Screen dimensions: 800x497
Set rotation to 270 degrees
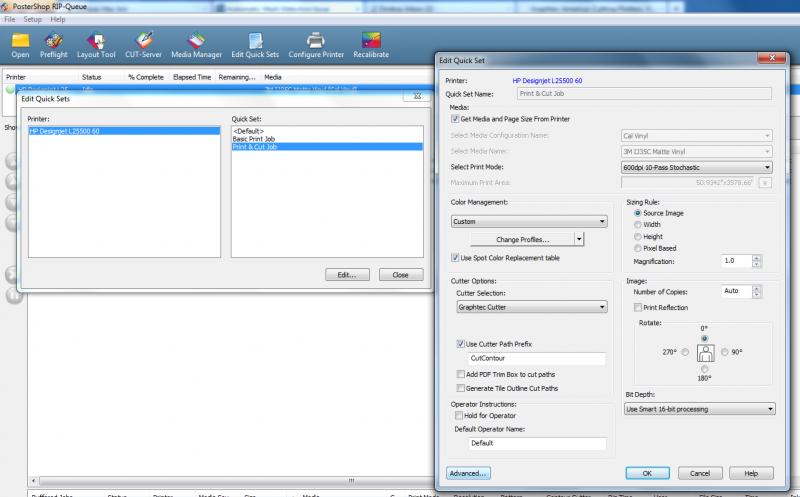pyautogui.click(x=685, y=352)
